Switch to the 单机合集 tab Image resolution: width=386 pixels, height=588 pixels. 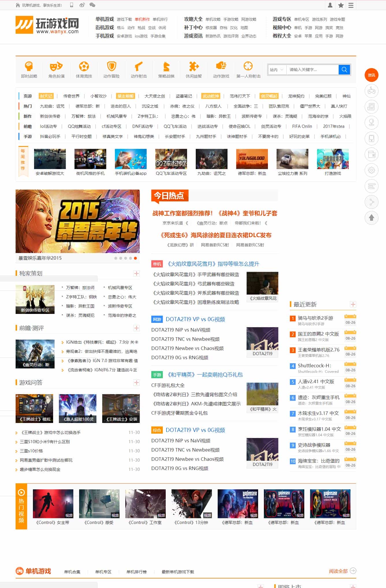pos(72,572)
